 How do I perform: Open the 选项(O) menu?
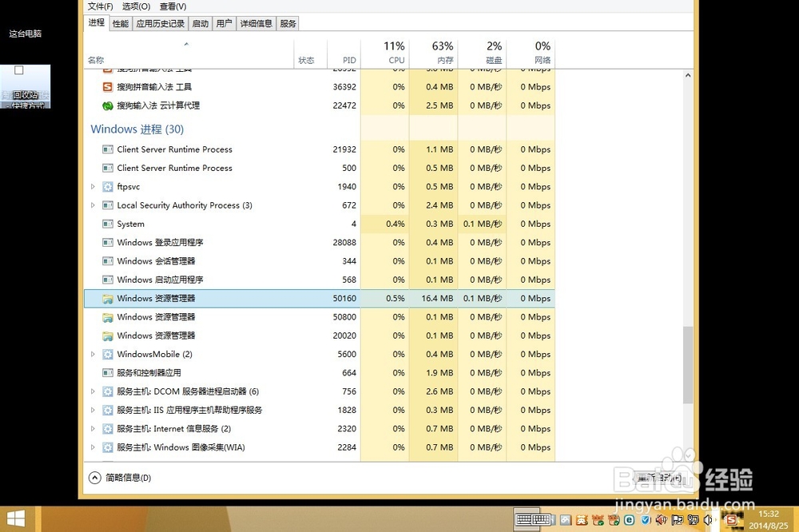click(x=136, y=6)
